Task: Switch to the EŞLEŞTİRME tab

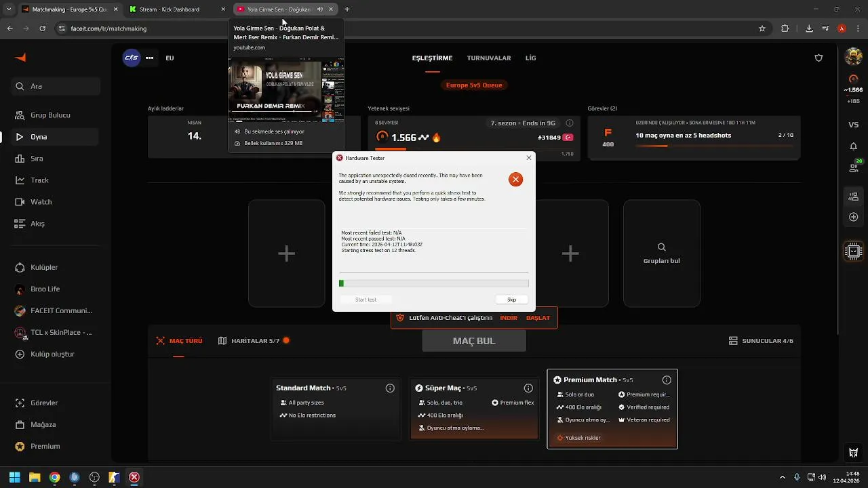Action: (x=432, y=58)
